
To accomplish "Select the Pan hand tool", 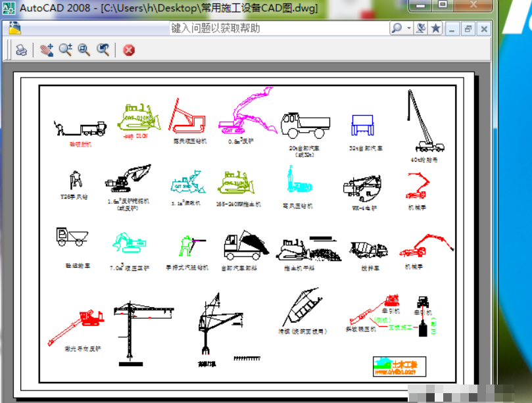I will coord(47,50).
